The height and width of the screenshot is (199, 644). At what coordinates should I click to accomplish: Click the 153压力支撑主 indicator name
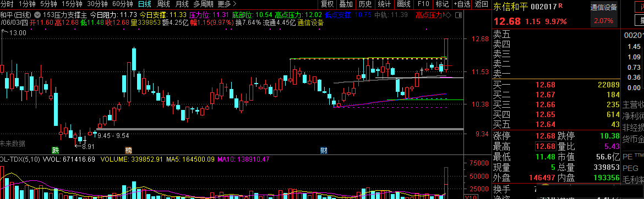pos(65,15)
